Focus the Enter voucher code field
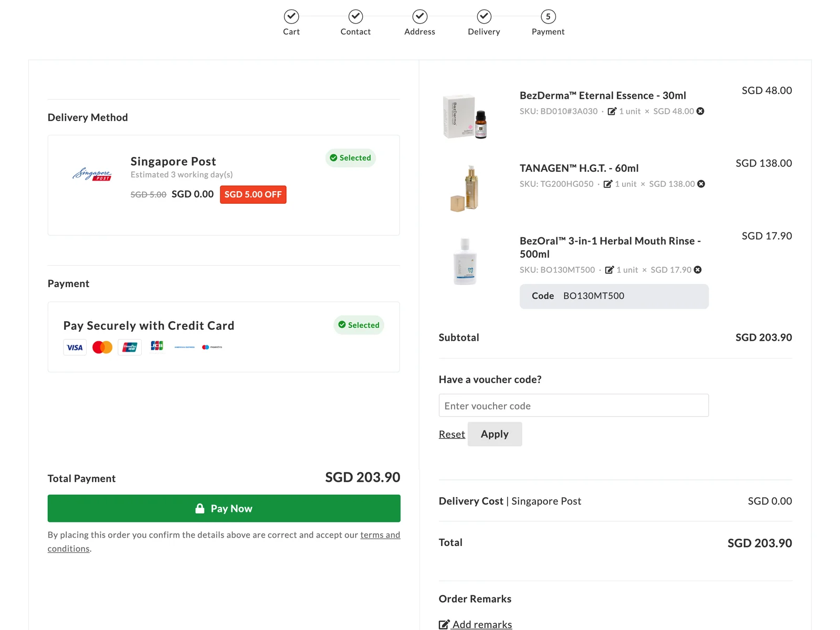The height and width of the screenshot is (630, 840). click(574, 406)
